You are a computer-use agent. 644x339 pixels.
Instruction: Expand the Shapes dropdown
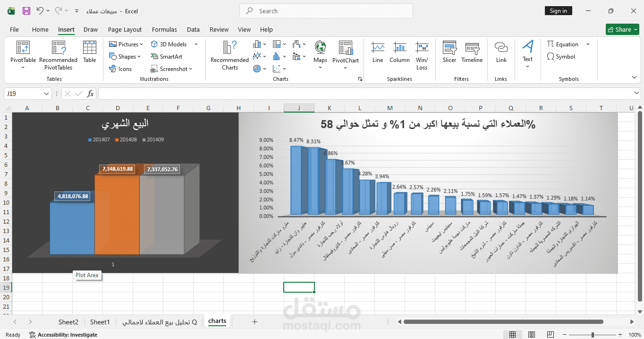coord(139,57)
